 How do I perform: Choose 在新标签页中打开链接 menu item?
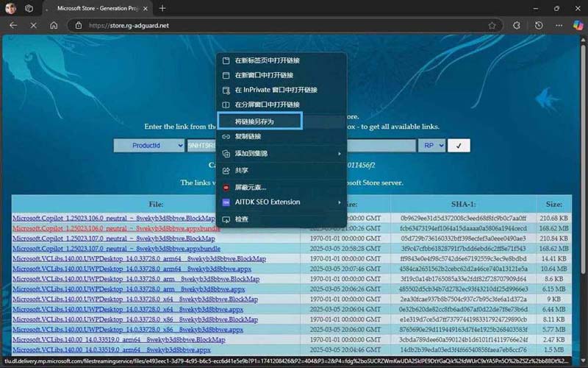[x=282, y=60]
